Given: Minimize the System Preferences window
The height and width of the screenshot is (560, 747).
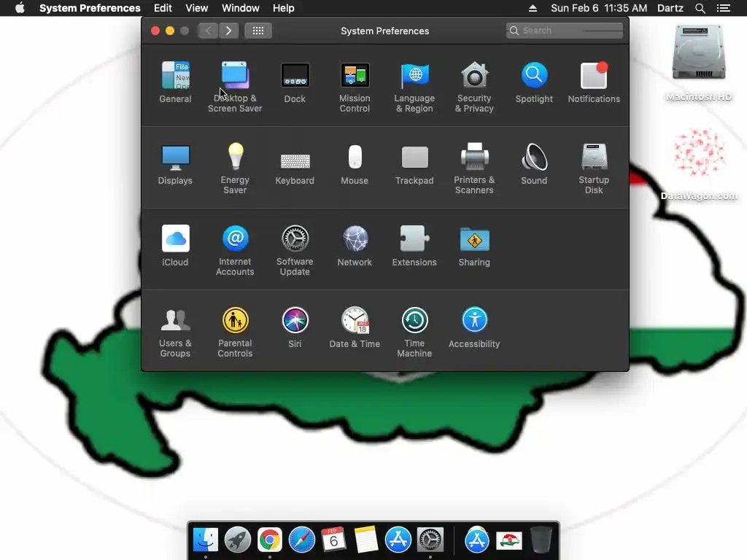Looking at the screenshot, I should tap(170, 31).
